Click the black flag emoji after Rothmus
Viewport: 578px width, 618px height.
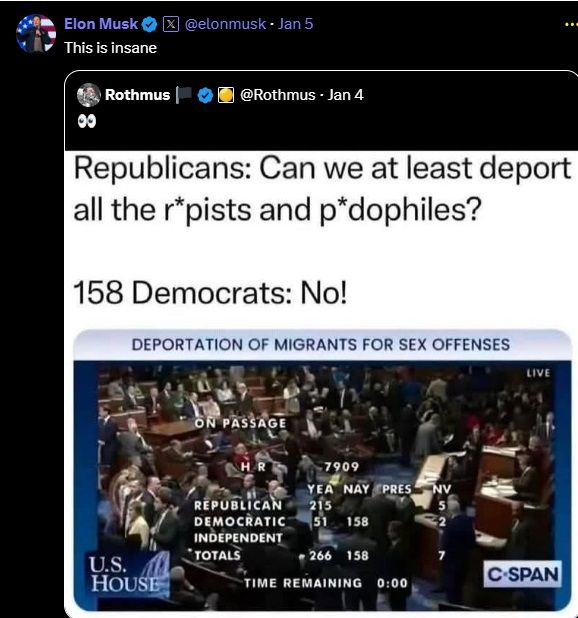click(183, 95)
